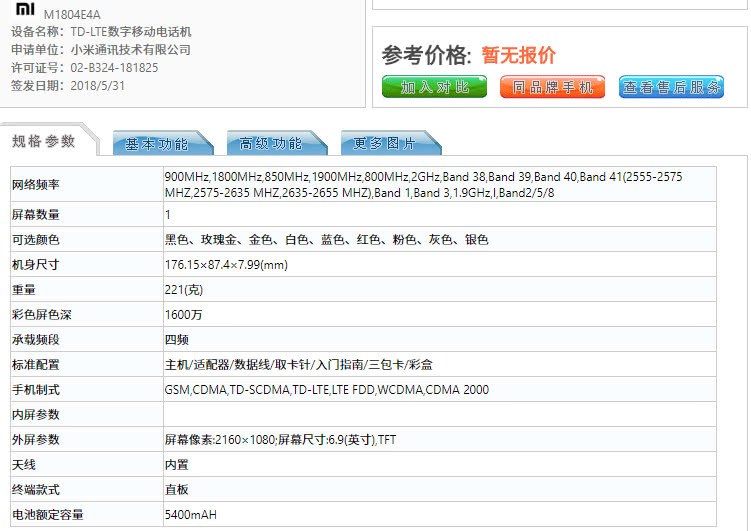Click the network modes value GSM,CDMA,TD-SCDMA

327,390
